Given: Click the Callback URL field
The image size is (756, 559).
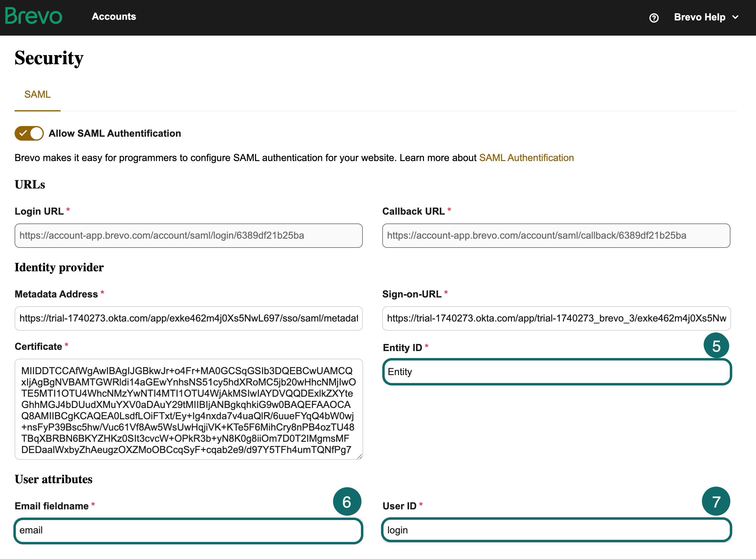Looking at the screenshot, I should tap(556, 236).
